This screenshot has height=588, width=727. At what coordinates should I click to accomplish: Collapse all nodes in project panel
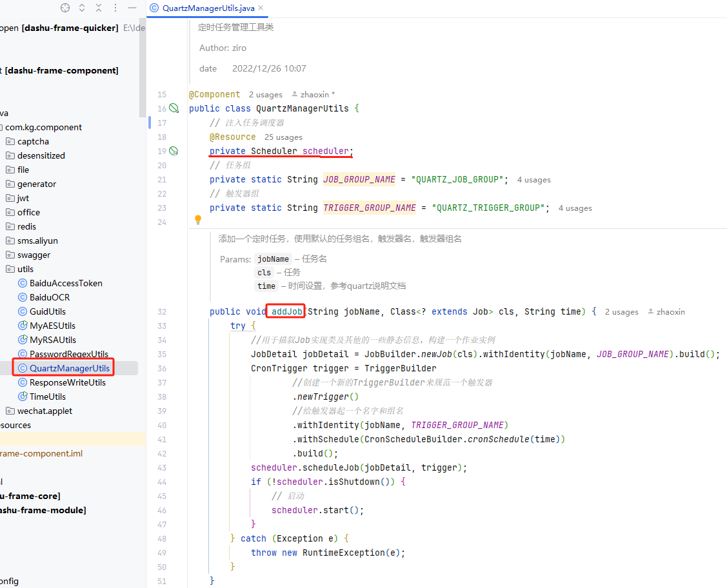(x=99, y=8)
